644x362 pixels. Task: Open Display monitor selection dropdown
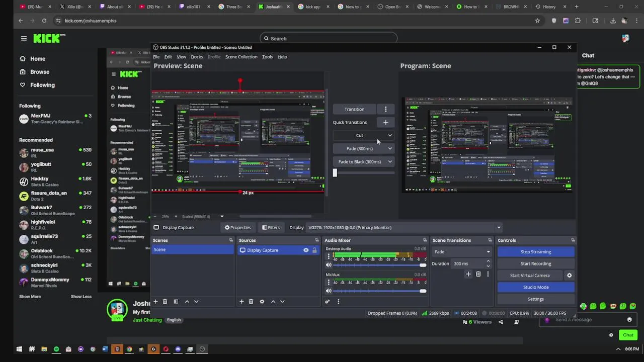click(404, 228)
